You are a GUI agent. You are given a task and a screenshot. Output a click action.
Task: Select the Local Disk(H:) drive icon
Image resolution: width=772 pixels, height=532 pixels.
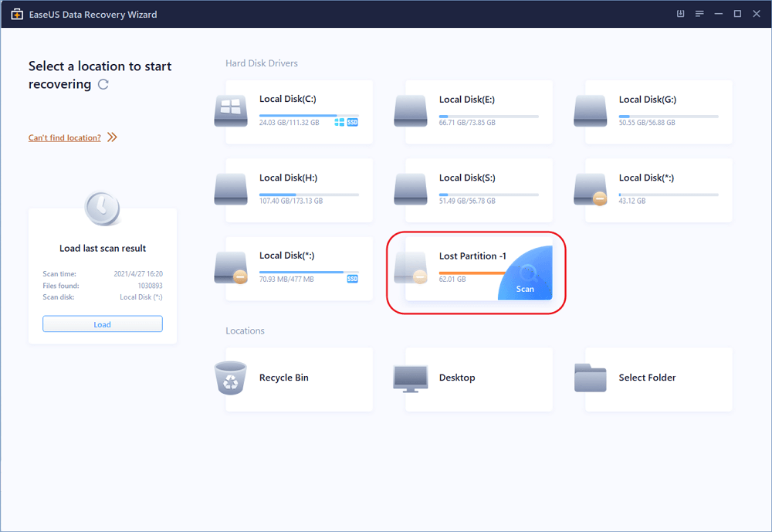coord(231,189)
